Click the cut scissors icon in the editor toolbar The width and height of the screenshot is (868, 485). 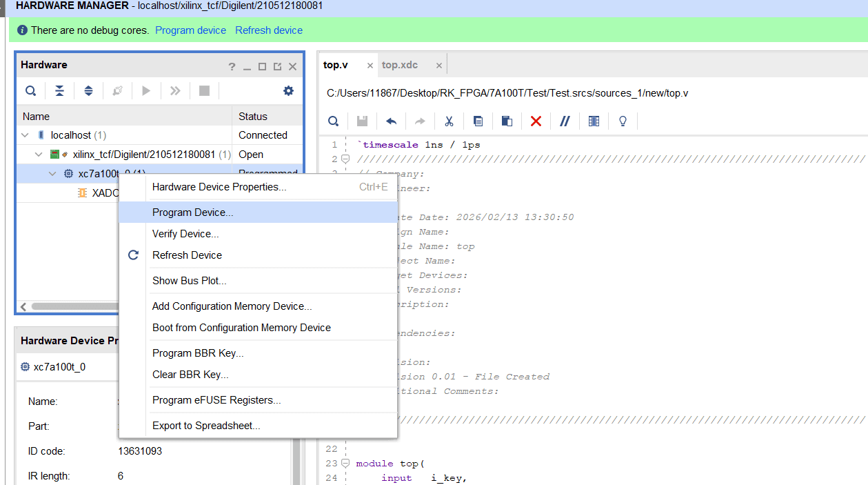[449, 121]
